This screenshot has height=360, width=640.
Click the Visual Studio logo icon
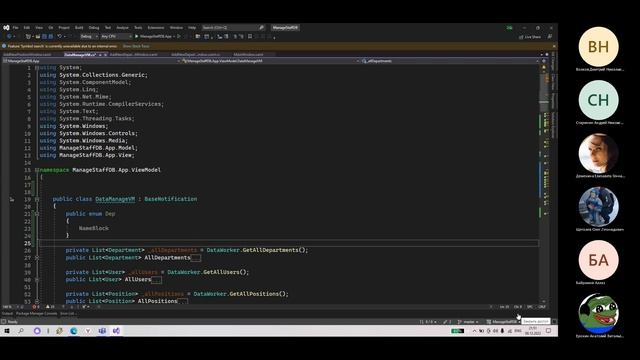[6, 28]
